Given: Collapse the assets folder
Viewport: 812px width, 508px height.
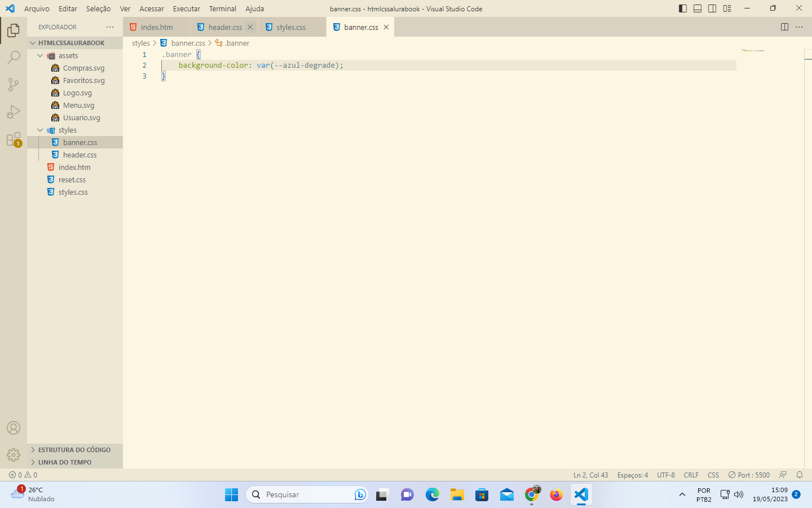Looking at the screenshot, I should pyautogui.click(x=75, y=55).
